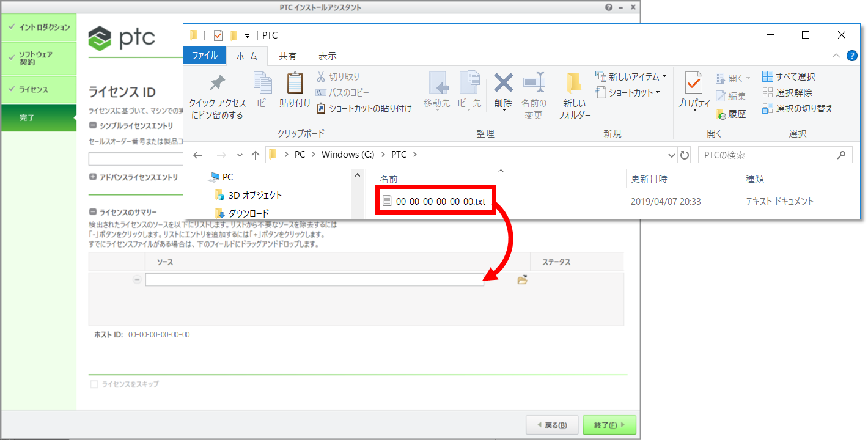Click the Paste (貼り付け) clipboard icon
868x440 pixels.
(295, 84)
